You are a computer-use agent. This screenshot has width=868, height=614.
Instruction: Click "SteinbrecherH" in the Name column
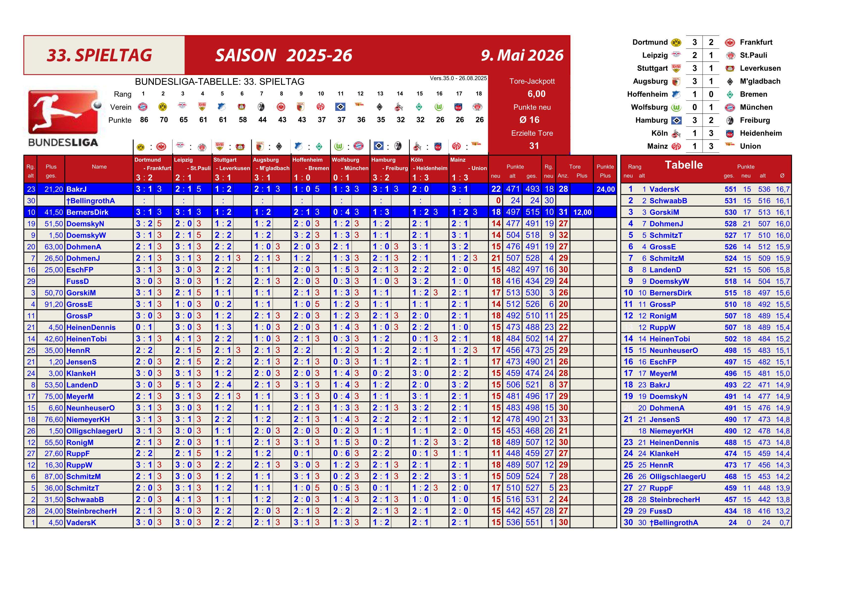tap(92, 511)
